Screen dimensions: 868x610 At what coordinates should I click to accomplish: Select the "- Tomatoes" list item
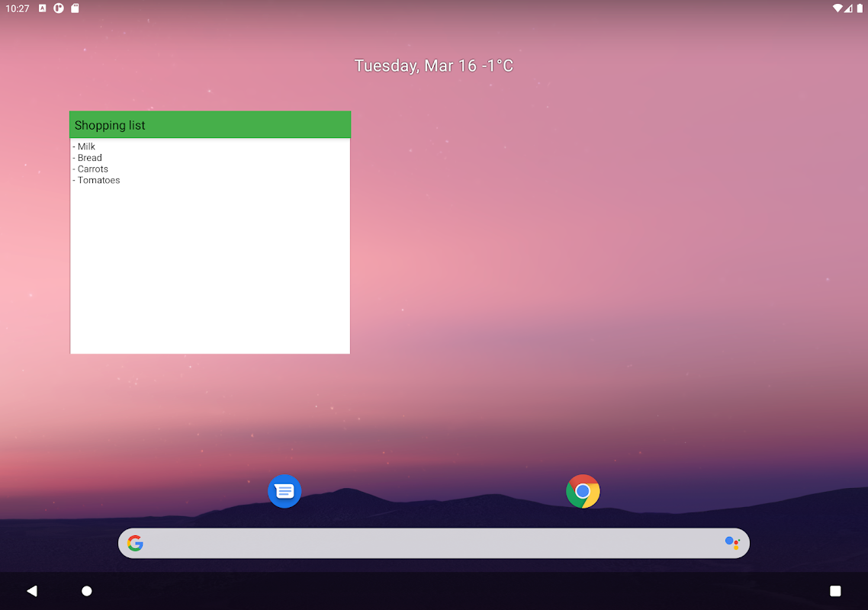click(96, 180)
